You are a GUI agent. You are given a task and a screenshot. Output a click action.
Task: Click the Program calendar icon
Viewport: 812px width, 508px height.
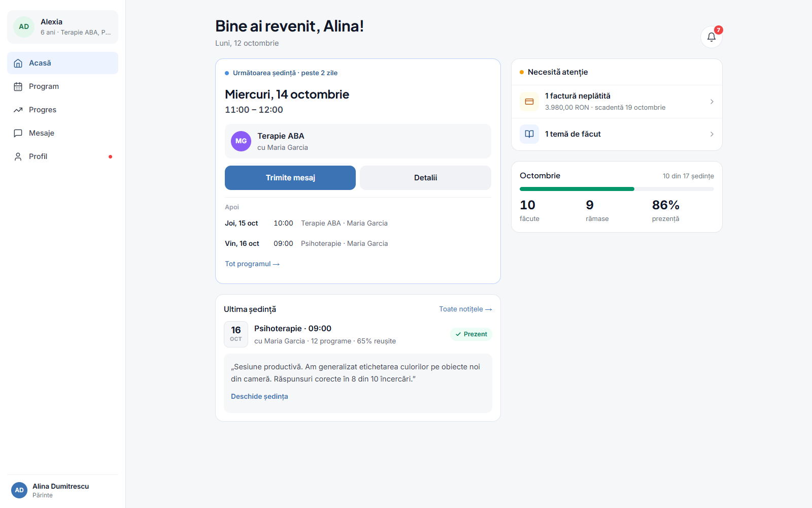(x=18, y=86)
